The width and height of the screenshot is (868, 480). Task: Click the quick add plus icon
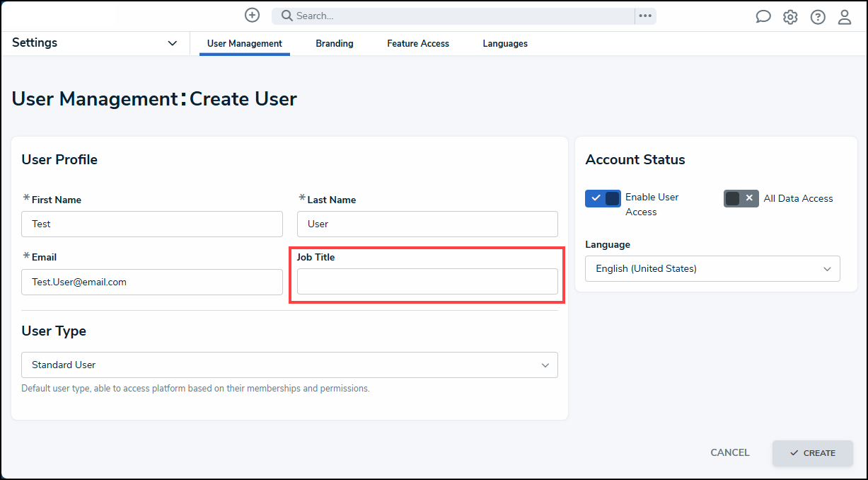point(252,15)
